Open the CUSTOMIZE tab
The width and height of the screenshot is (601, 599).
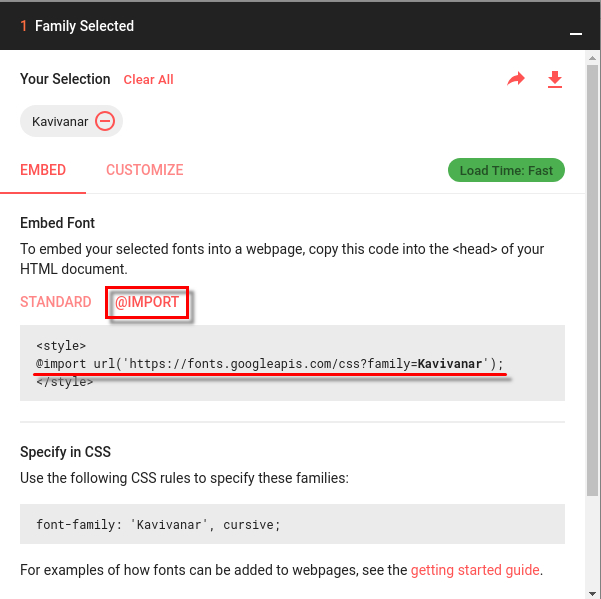(145, 170)
